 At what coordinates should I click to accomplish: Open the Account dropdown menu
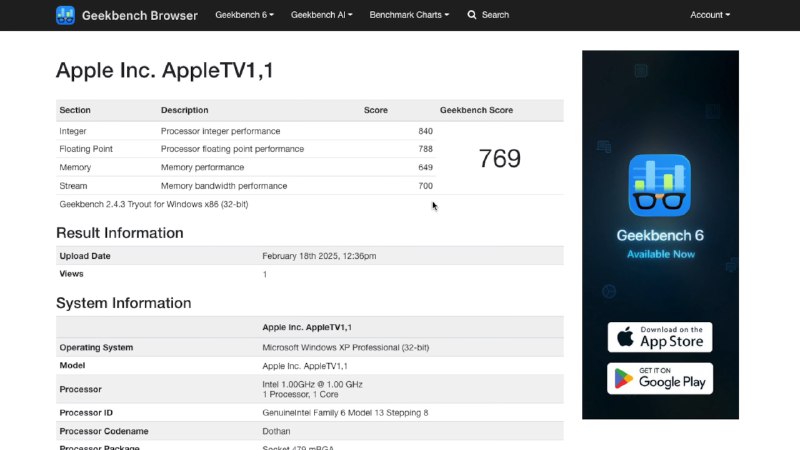tap(710, 15)
